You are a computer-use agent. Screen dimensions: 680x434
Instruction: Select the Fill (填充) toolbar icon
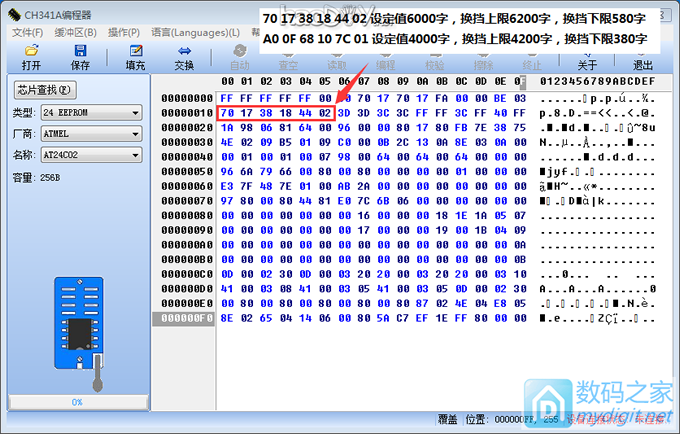coord(135,51)
